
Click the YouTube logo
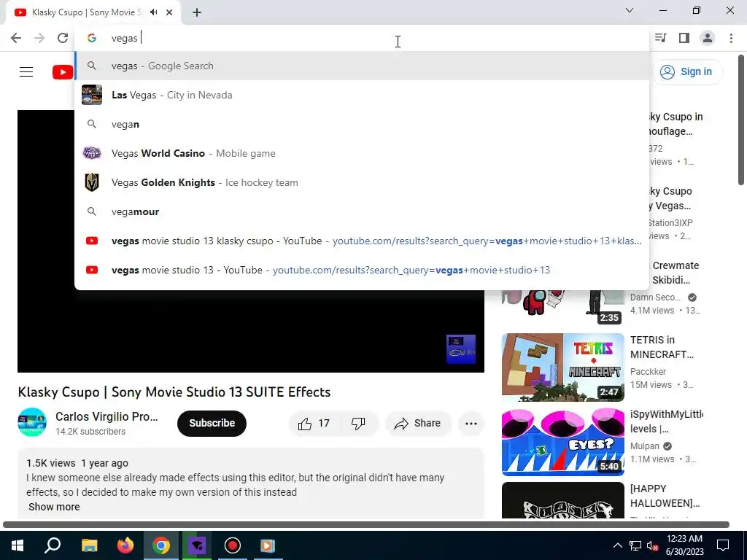(63, 72)
